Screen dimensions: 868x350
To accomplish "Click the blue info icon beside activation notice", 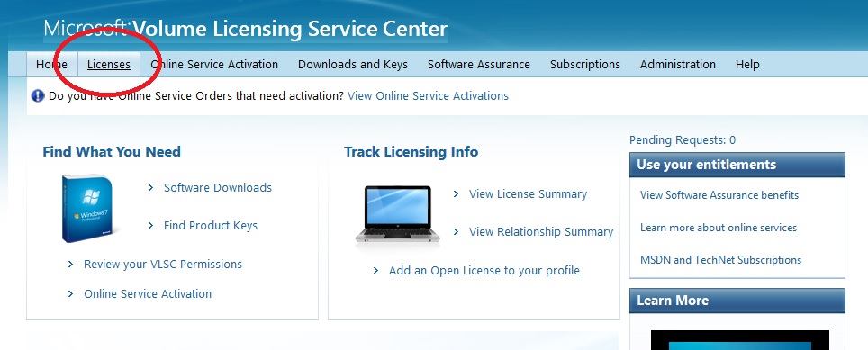I will coord(38,95).
